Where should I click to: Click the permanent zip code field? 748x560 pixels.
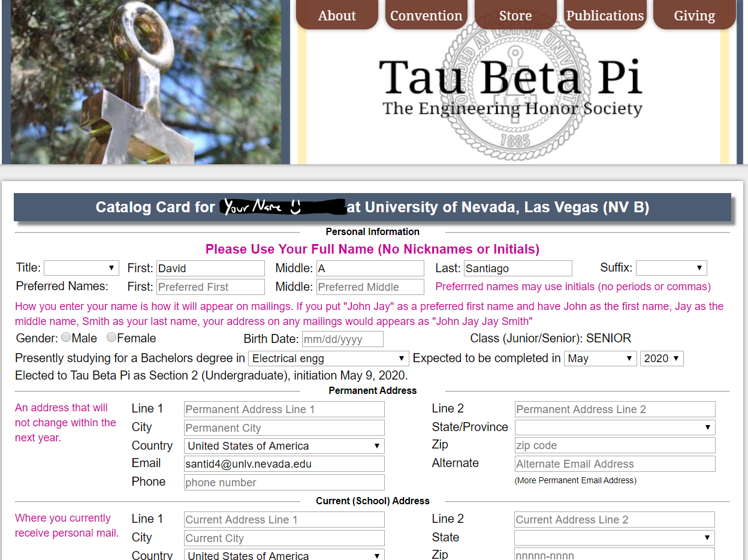[x=615, y=445]
